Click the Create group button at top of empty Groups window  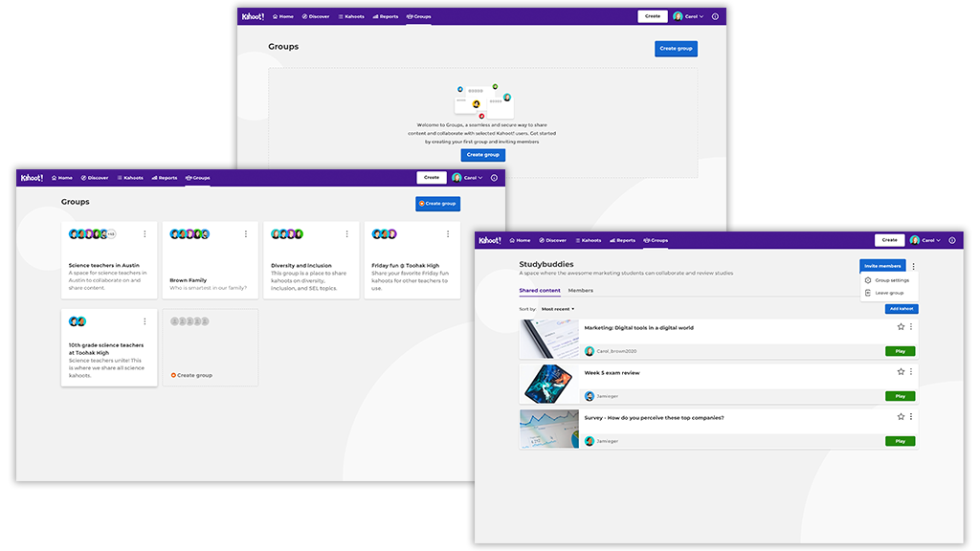pyautogui.click(x=677, y=49)
